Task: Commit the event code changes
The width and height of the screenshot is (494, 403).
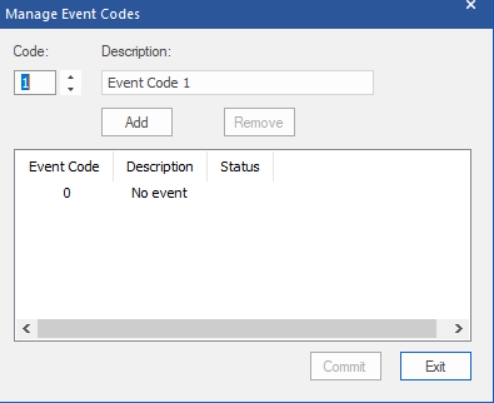Action: [x=345, y=366]
